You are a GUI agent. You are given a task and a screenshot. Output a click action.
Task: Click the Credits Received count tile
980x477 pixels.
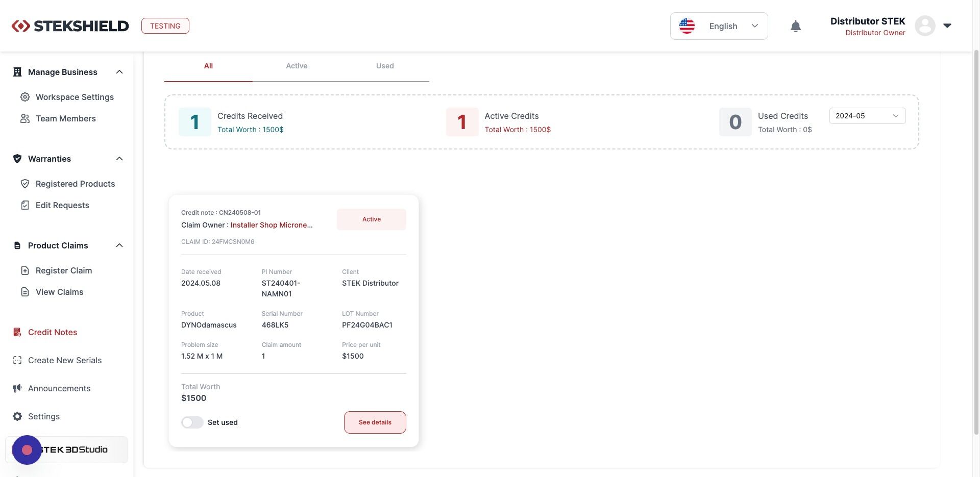point(195,122)
